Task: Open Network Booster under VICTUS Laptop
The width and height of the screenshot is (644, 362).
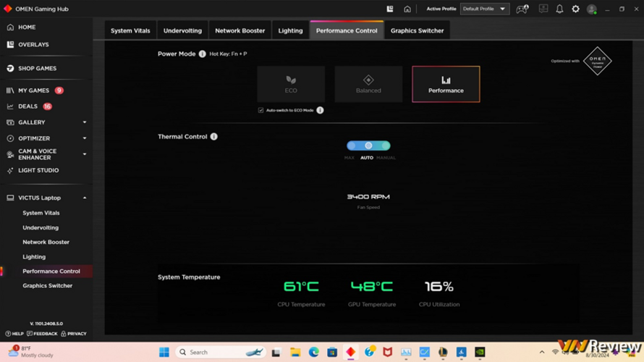Action: [x=46, y=242]
